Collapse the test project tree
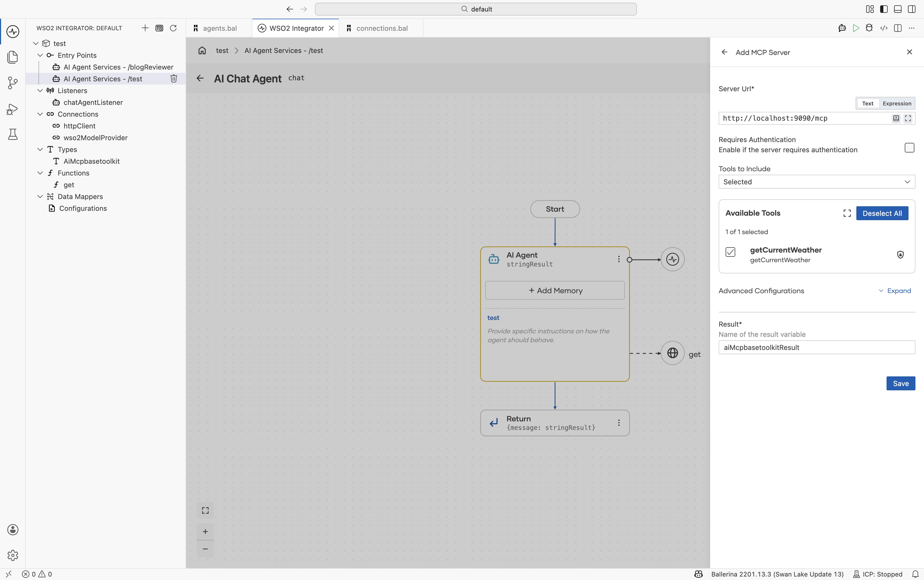Image resolution: width=924 pixels, height=580 pixels. coord(36,43)
